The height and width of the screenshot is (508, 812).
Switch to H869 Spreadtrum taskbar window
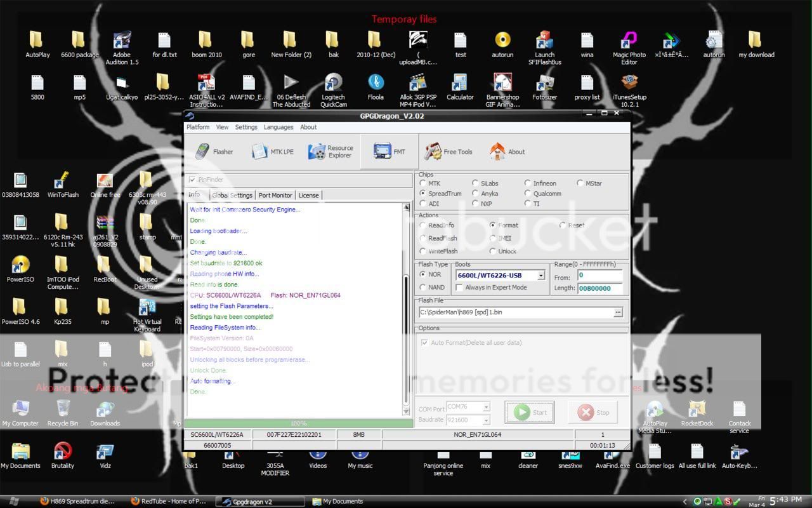(81, 502)
